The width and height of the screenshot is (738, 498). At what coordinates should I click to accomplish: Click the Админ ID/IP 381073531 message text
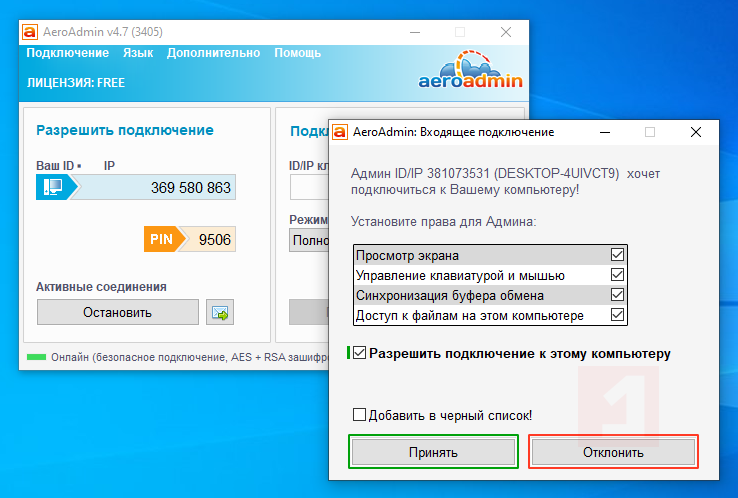(505, 182)
